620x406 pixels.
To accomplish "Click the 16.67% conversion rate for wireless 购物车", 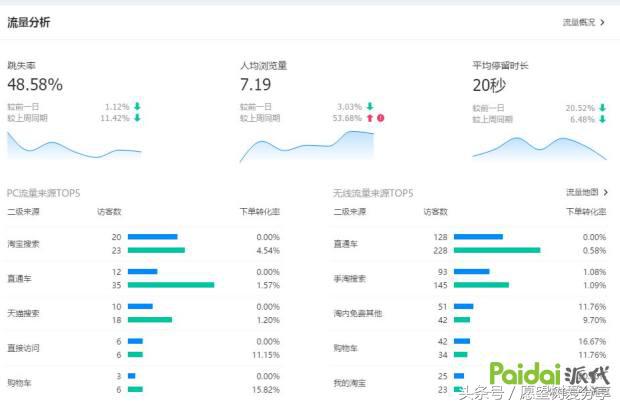I will click(592, 342).
